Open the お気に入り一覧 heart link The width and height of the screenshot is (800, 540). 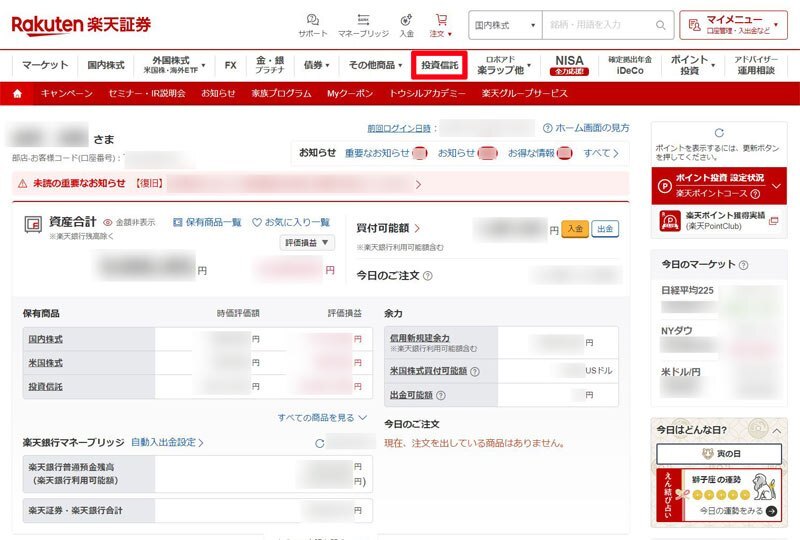(x=291, y=223)
